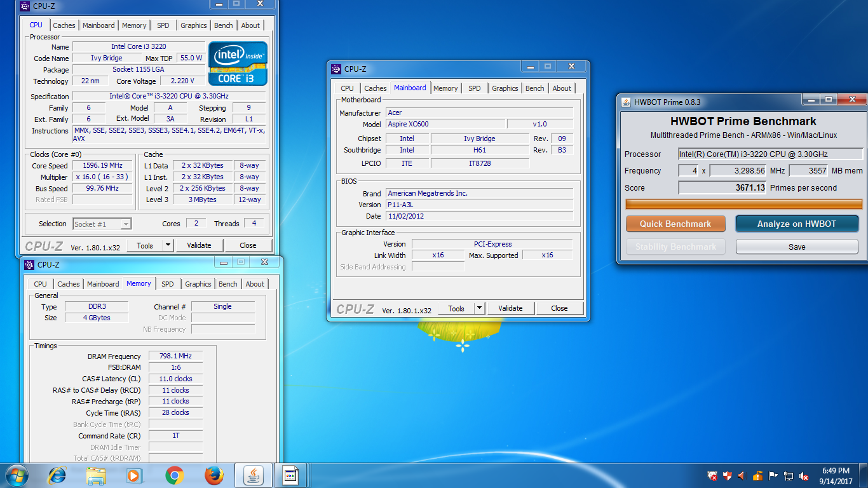Click the red-white security shield tray icon

click(728, 475)
